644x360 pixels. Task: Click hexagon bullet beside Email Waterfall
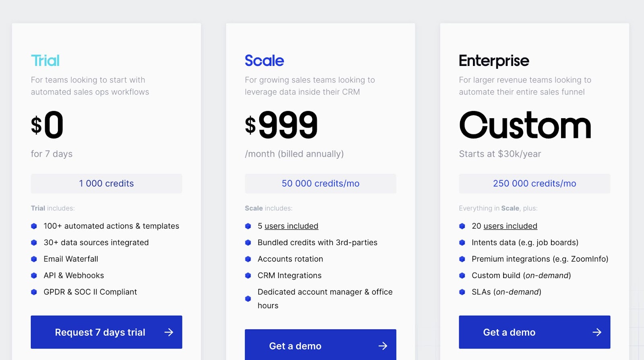34,259
